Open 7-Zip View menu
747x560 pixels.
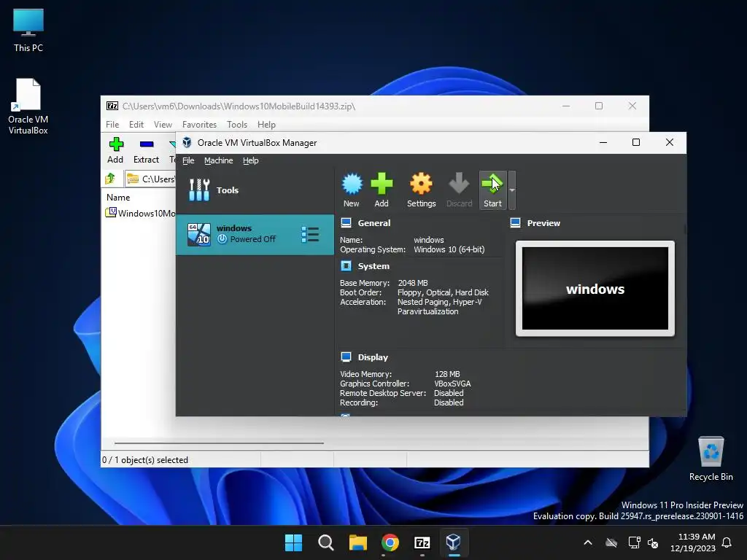[163, 124]
